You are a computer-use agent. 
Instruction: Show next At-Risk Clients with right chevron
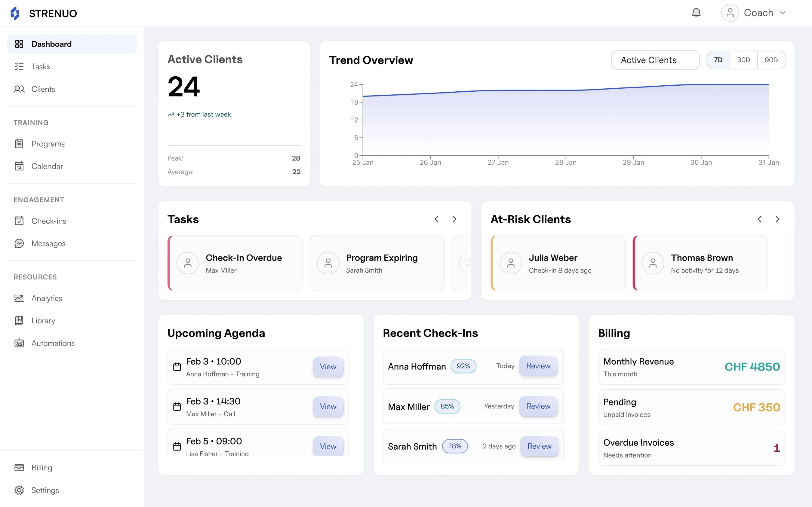pyautogui.click(x=778, y=219)
